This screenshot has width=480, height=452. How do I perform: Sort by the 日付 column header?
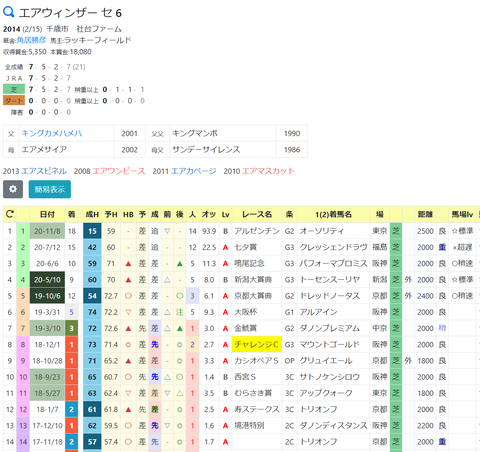click(47, 214)
